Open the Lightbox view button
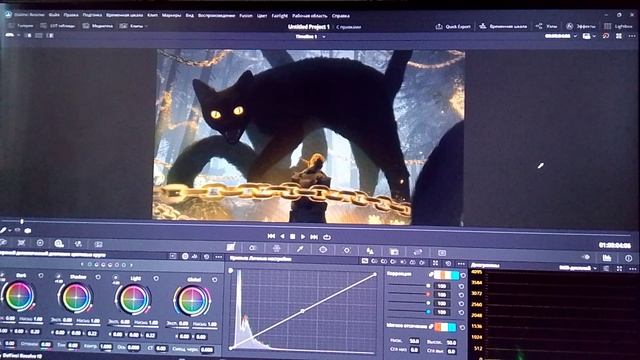The height and width of the screenshot is (360, 640). click(618, 26)
